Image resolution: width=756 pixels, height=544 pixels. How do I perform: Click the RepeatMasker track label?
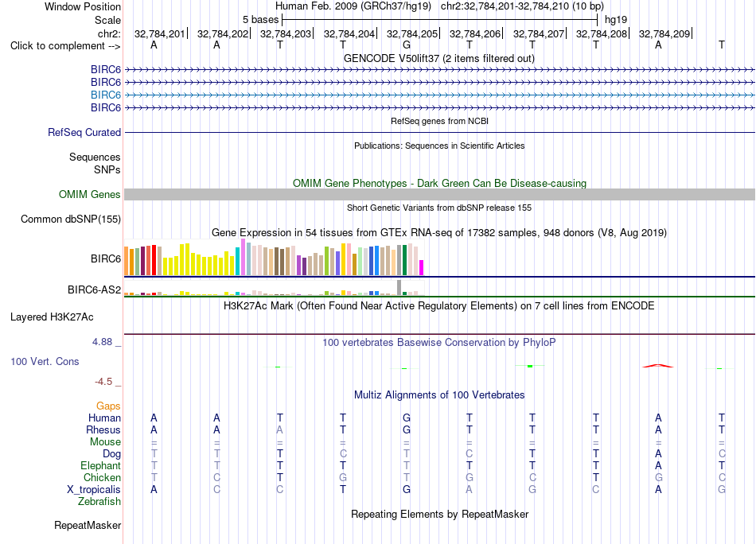[88, 525]
